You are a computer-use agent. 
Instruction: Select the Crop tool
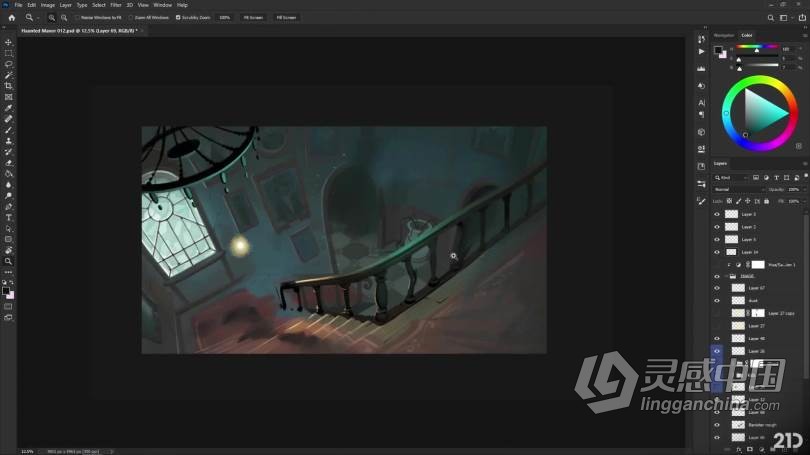[x=8, y=86]
